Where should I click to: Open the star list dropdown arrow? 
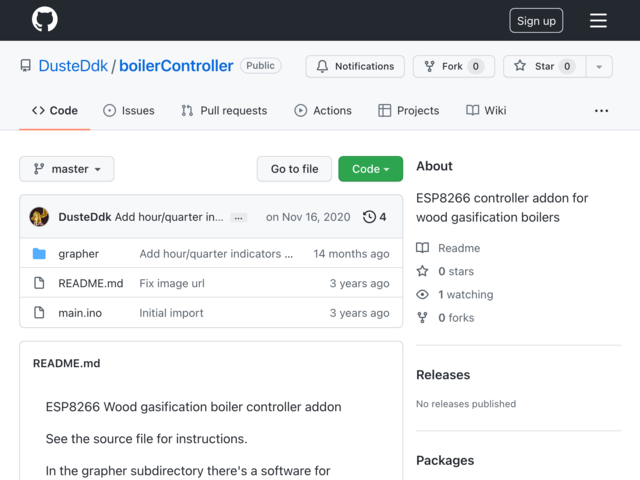click(599, 66)
